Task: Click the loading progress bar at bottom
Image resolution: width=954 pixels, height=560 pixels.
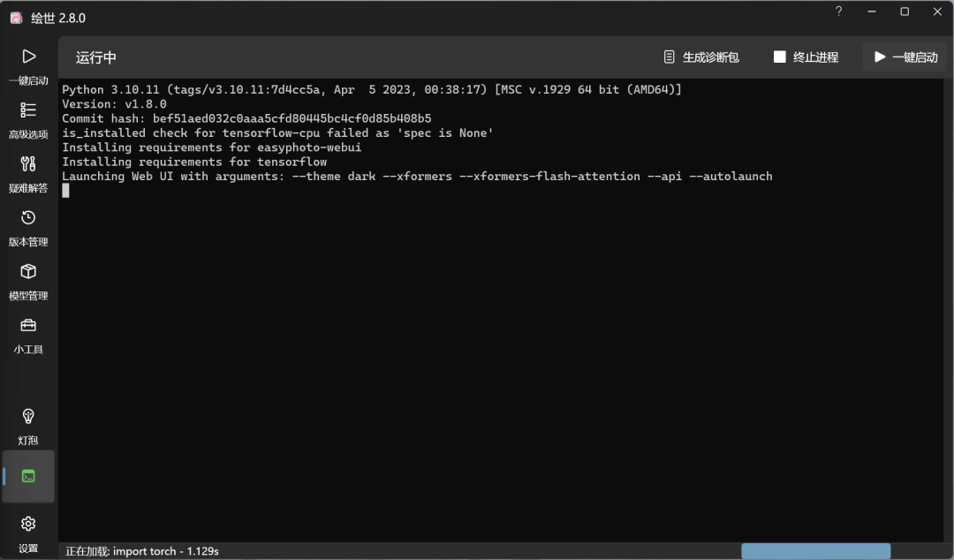Action: [815, 551]
